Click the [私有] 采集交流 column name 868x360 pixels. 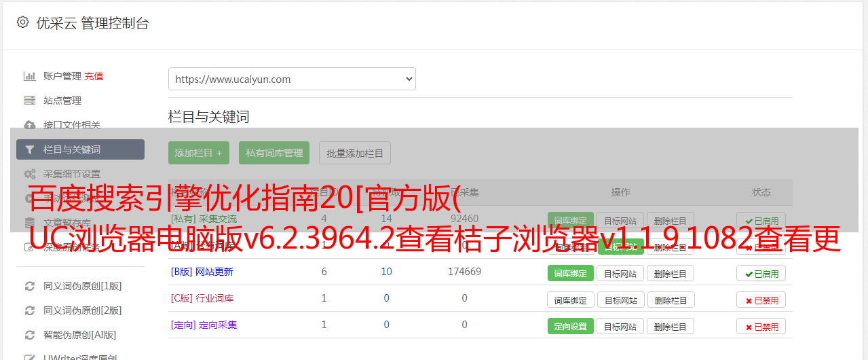[x=204, y=219]
